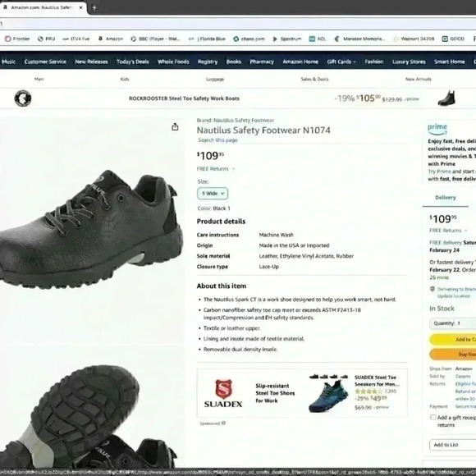The width and height of the screenshot is (476, 476).
Task: Open the Quantity dropdown
Action: coord(452,323)
